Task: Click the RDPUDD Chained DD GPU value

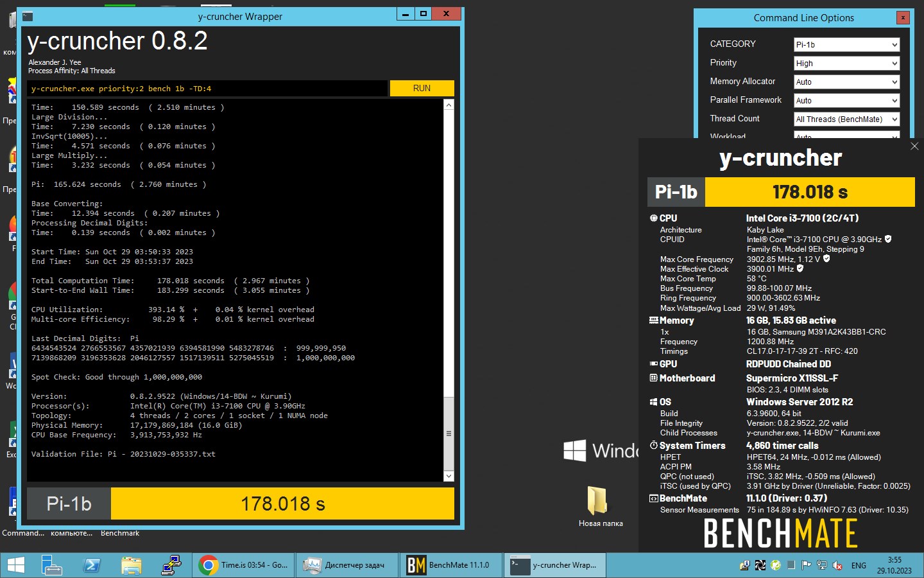Action: (x=789, y=363)
